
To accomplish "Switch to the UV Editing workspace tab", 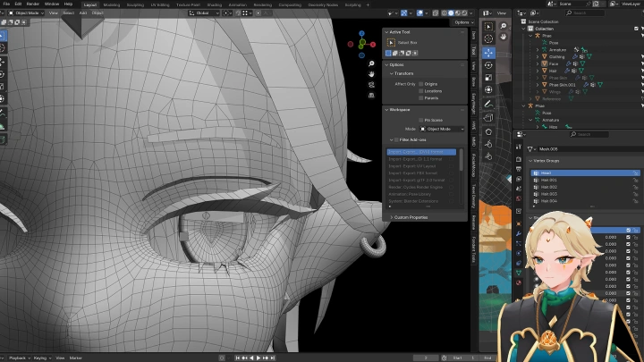I will coord(160,5).
